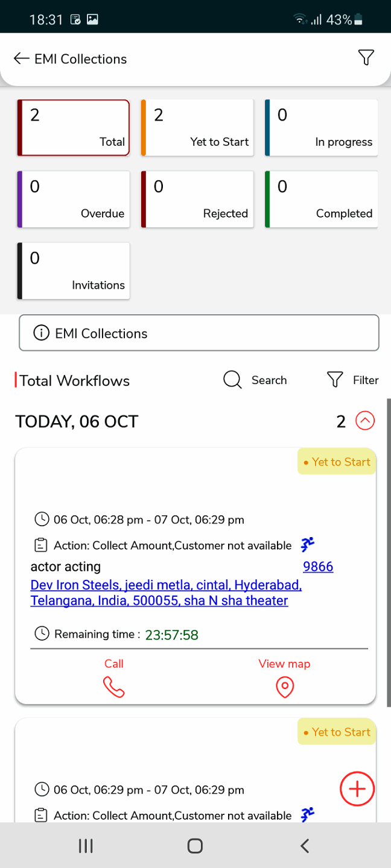Select the Rejected status card

[197, 200]
